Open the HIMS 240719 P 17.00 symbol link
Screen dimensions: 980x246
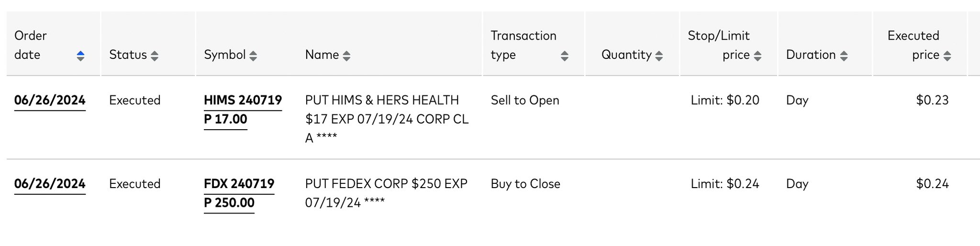[x=243, y=110]
